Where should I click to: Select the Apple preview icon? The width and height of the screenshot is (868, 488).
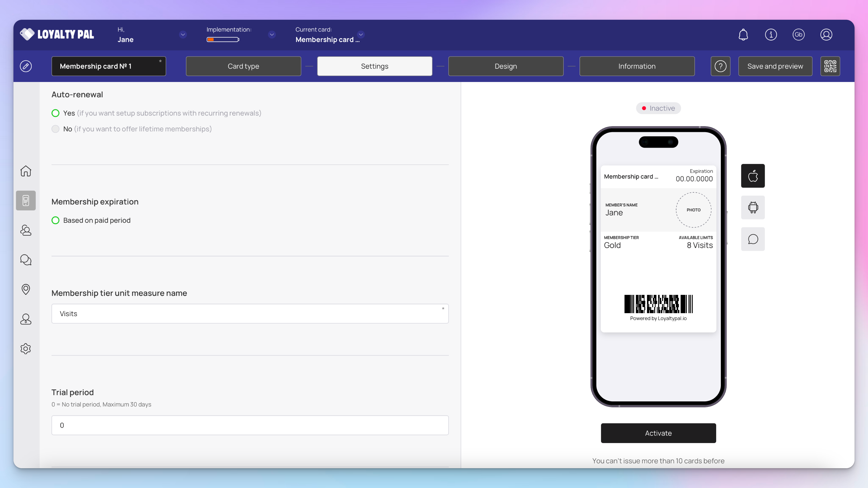point(753,176)
